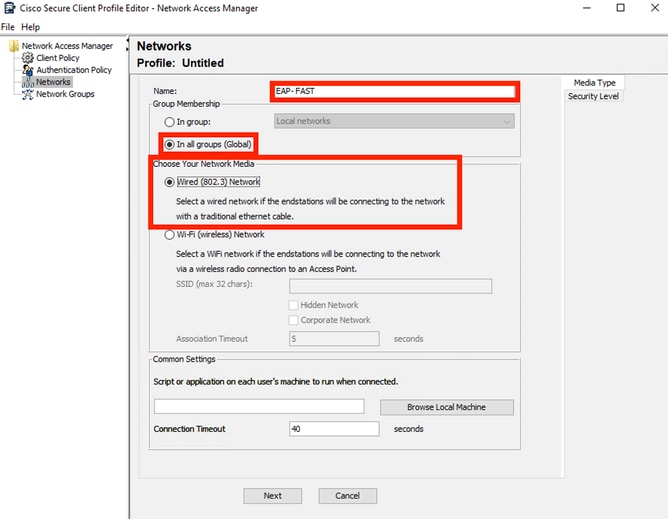Click the Network Groups icon

point(28,94)
